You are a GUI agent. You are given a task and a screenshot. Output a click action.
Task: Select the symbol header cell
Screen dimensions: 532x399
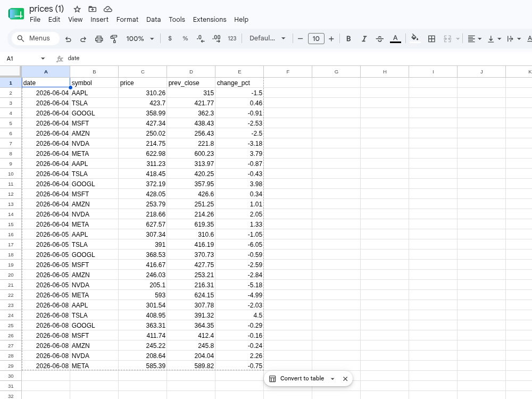point(94,83)
